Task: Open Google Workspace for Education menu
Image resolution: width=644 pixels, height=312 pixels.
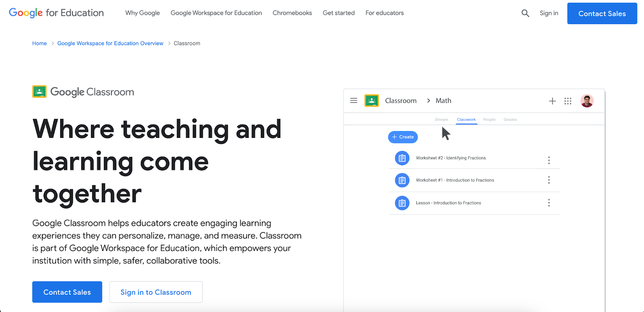Action: click(x=216, y=13)
